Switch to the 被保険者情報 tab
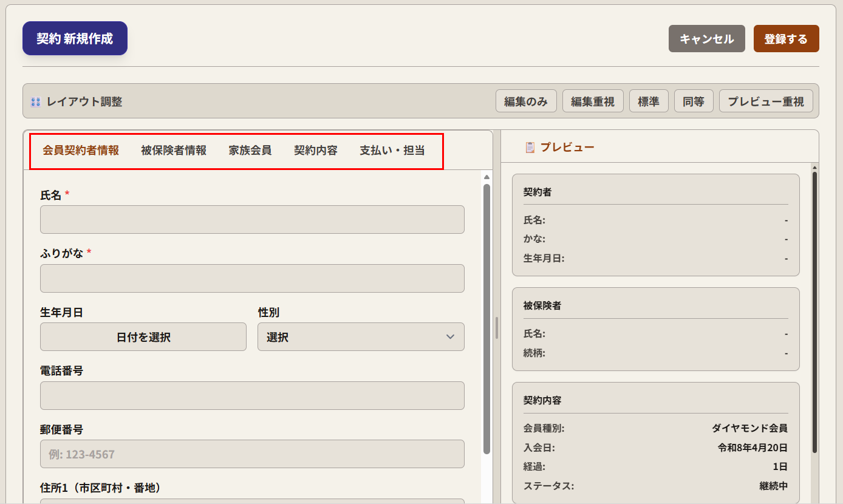843x504 pixels. click(x=174, y=151)
